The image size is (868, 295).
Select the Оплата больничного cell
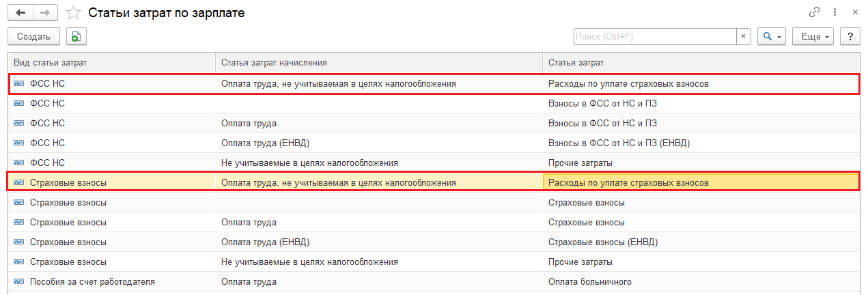(590, 282)
